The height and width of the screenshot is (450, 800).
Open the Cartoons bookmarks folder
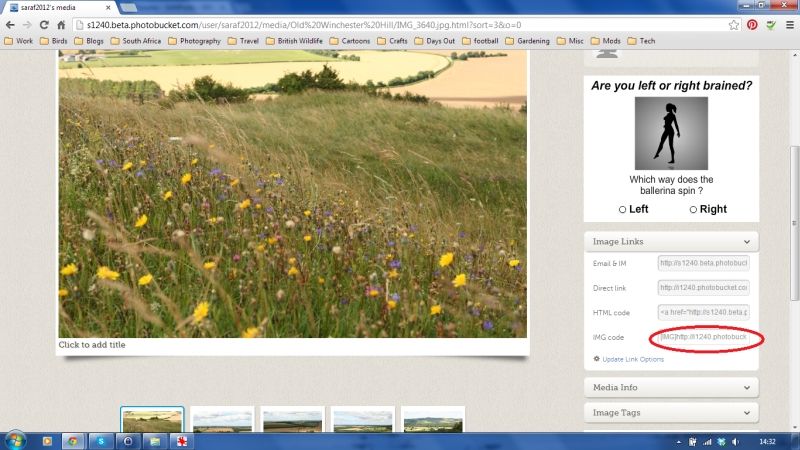pyautogui.click(x=350, y=41)
